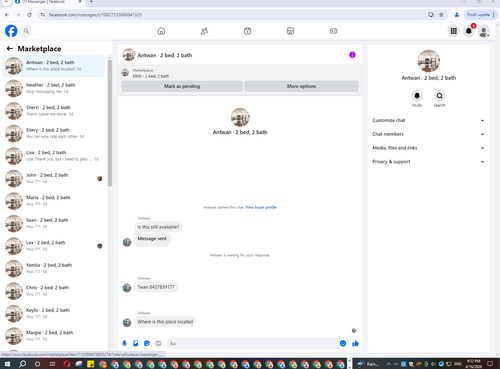
Task: Open the sticker picker icon
Action: [147, 343]
